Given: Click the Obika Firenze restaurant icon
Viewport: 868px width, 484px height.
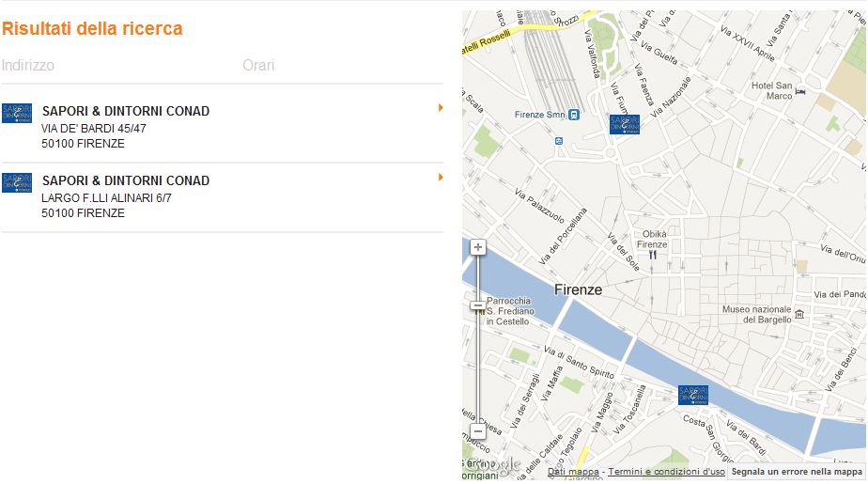Looking at the screenshot, I should click(x=653, y=255).
